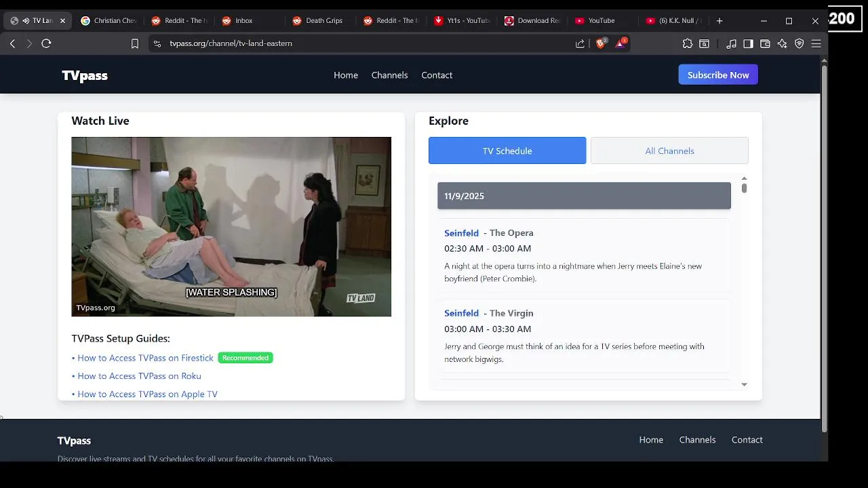Open the Brave Rewards triangle icon
868x488 pixels.
coord(620,43)
